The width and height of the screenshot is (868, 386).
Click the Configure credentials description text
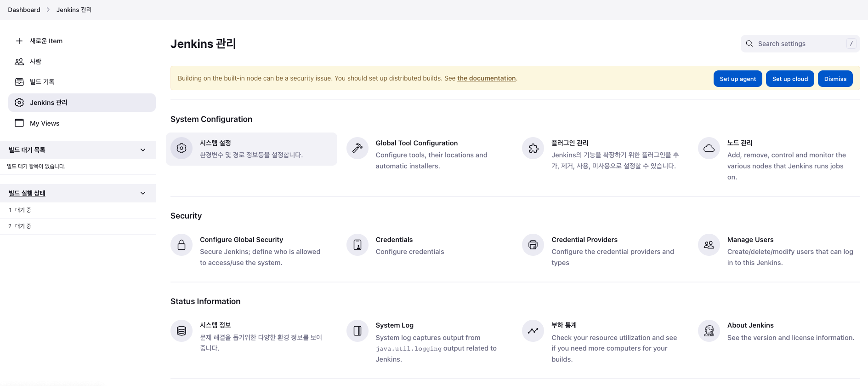tap(410, 252)
